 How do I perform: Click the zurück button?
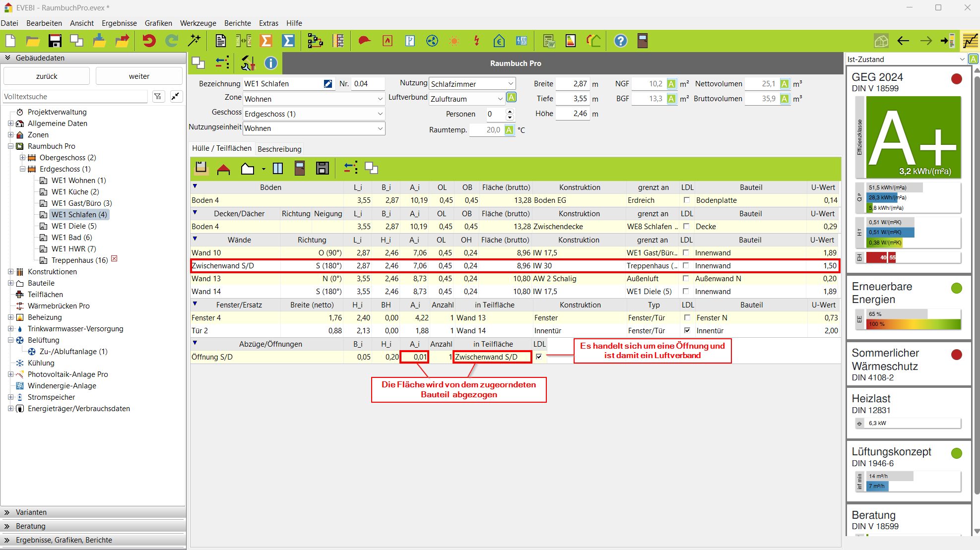47,76
